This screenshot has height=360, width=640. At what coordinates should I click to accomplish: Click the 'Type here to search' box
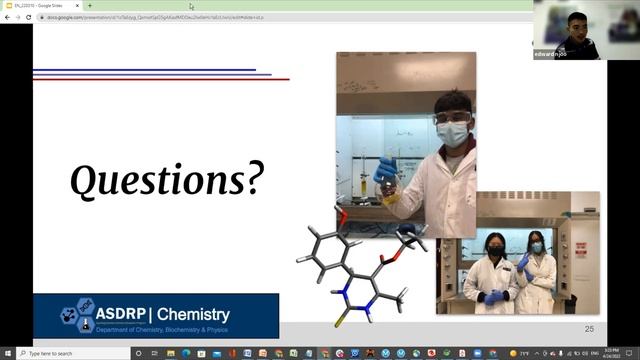coord(73,353)
